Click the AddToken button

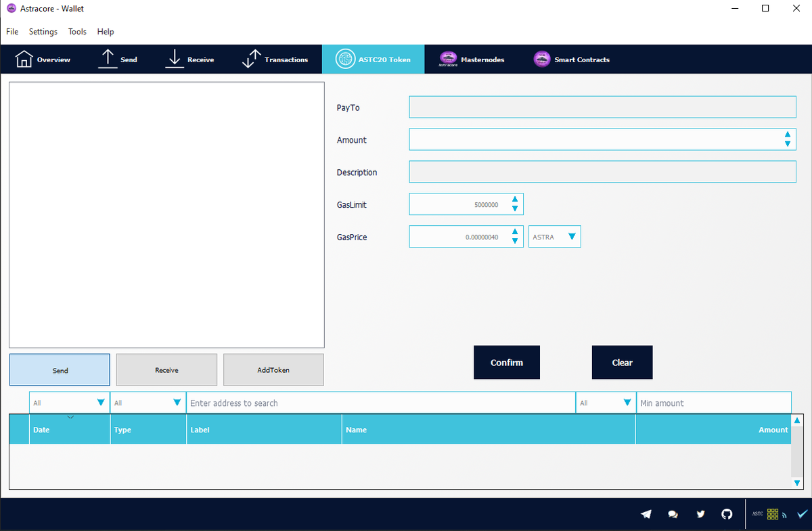(273, 370)
